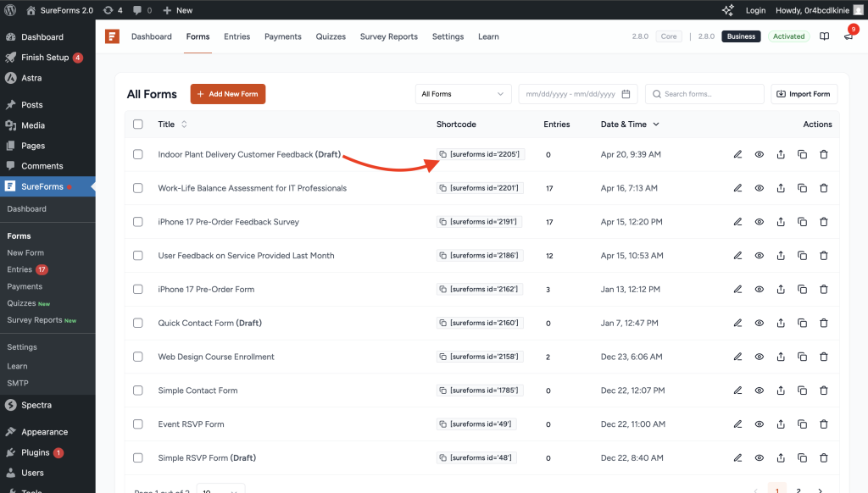Open the Quizzes tab
The image size is (868, 493).
click(331, 36)
